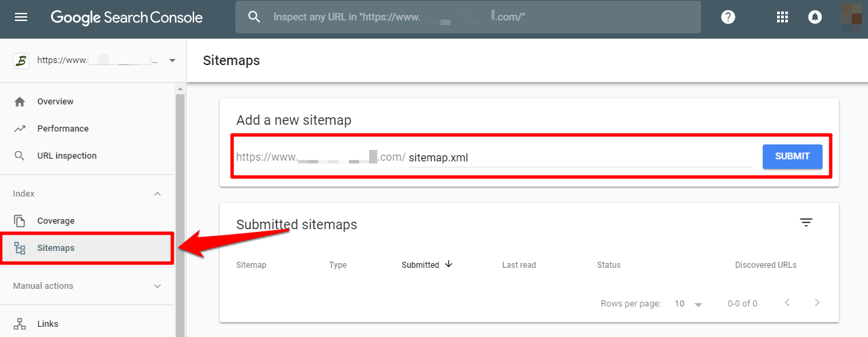Click the Sitemaps page heading
Viewport: 868px width, 337px height.
[x=231, y=60]
